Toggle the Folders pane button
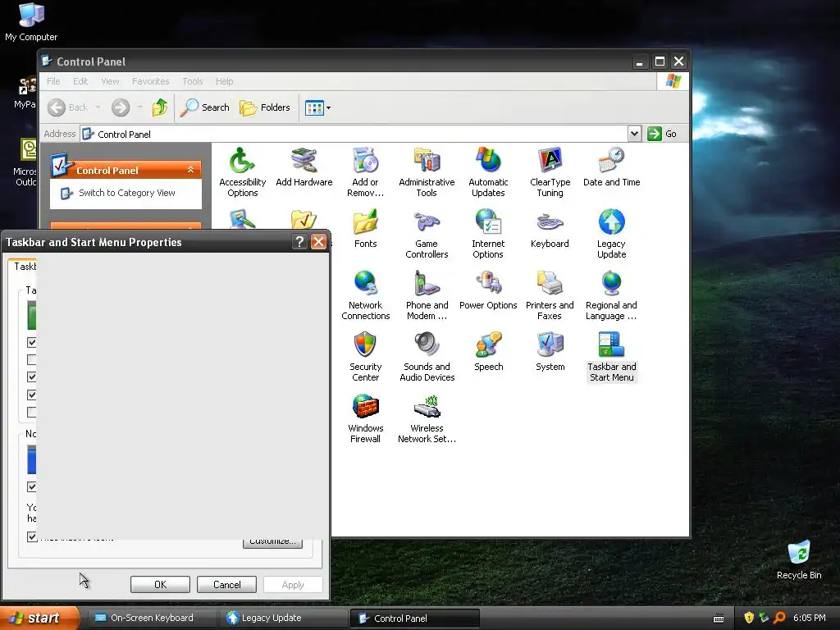 click(x=265, y=107)
